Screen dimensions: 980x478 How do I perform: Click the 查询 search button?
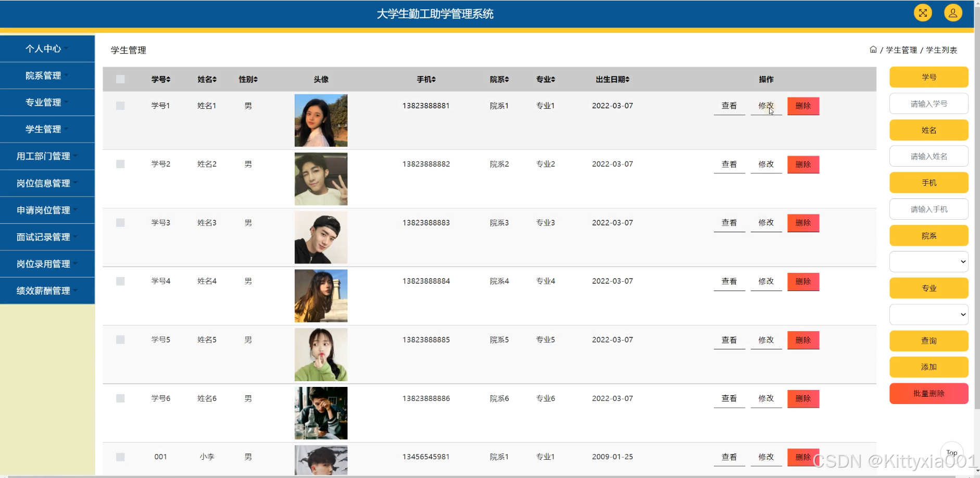(928, 341)
